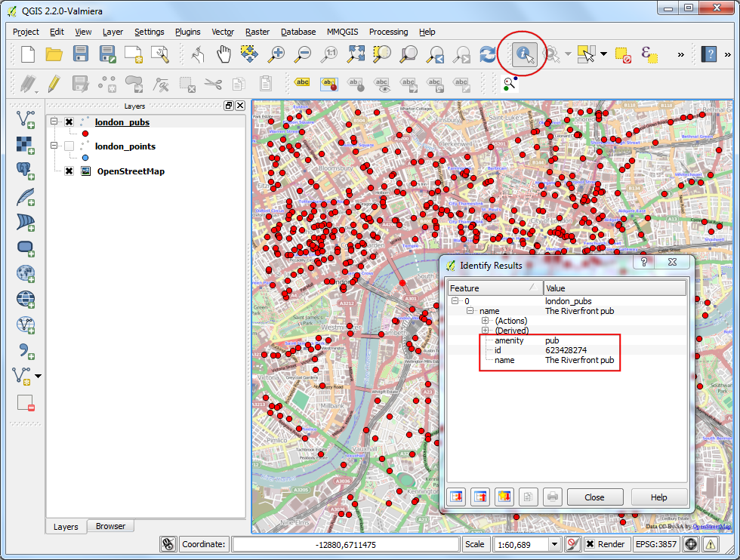Toggle london_pubs layer visibility checkbox
740x560 pixels.
coord(69,122)
